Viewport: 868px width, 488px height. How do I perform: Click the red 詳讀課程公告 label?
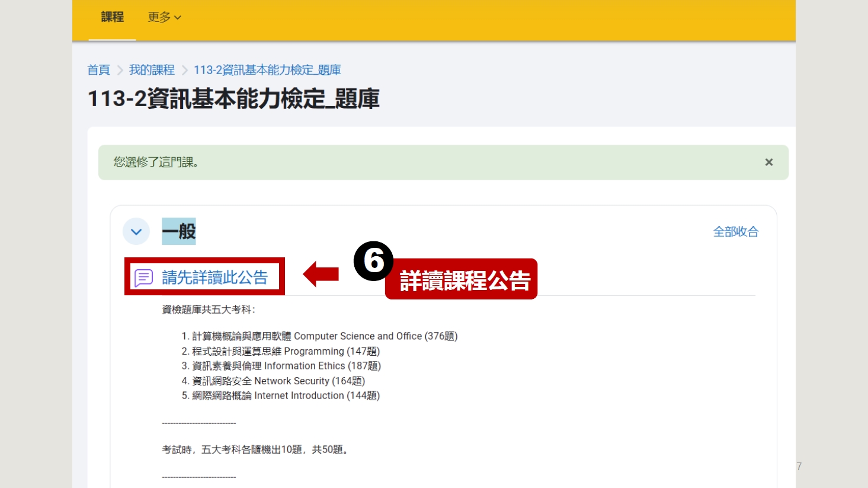(x=465, y=280)
